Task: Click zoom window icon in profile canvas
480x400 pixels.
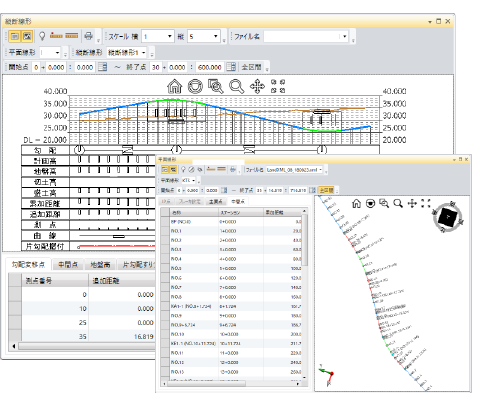Action: [216, 86]
